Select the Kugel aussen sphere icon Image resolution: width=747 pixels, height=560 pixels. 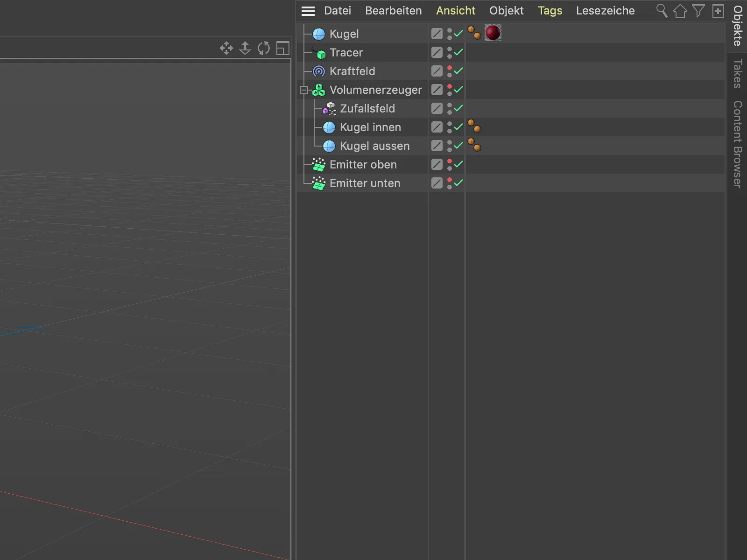[x=329, y=146]
